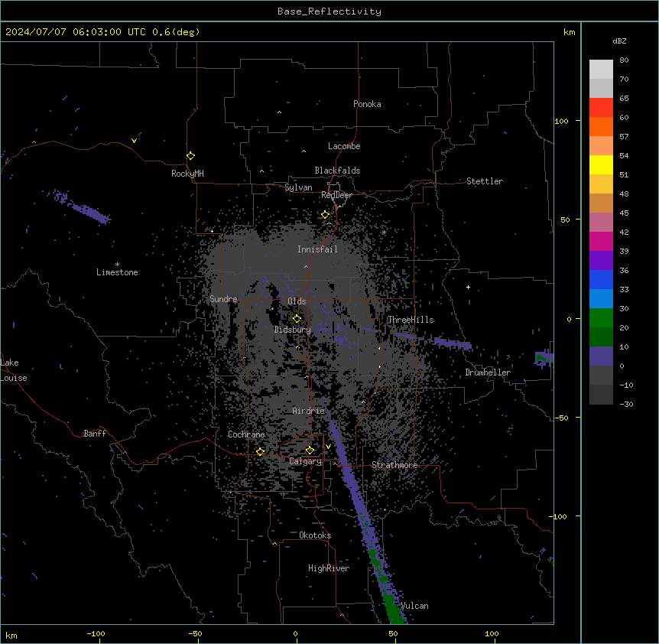Select the blue 33-36 dBZ legend color
Image resolution: width=659 pixels, height=644 pixels.
601,279
